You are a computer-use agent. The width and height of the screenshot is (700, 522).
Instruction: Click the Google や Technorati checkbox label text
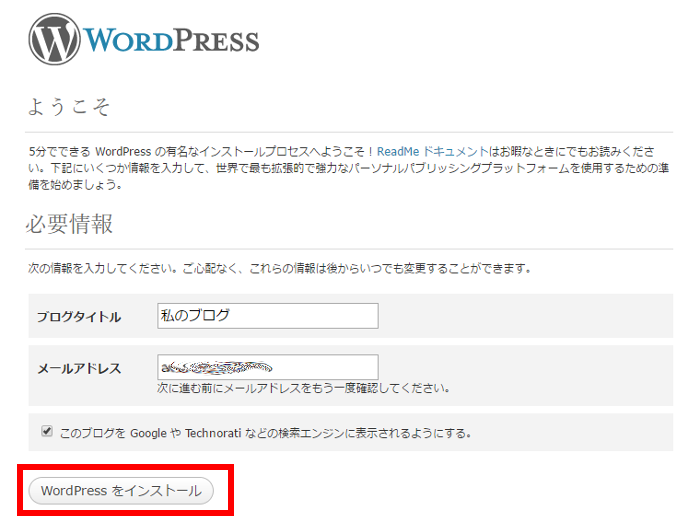click(266, 433)
